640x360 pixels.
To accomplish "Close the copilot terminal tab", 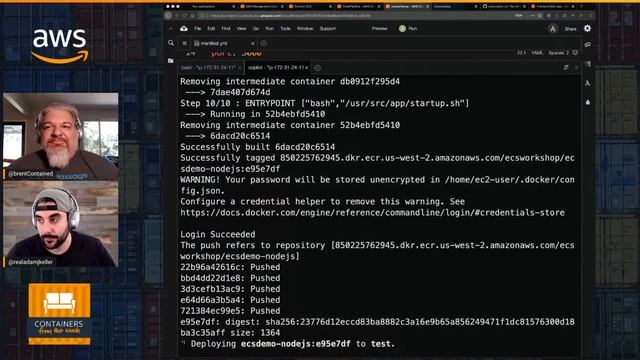I will click(307, 68).
